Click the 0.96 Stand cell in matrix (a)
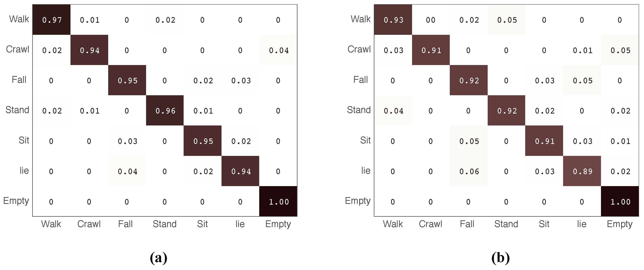 point(165,111)
